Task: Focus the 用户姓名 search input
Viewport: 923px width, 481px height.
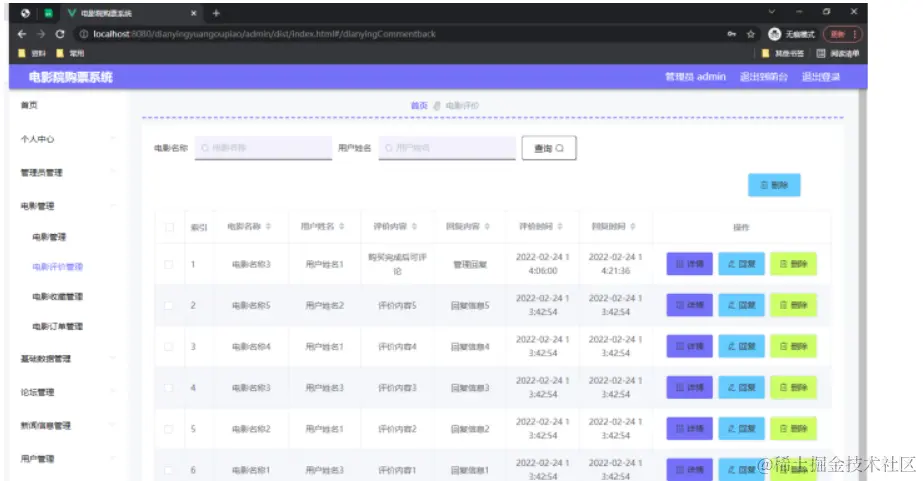Action: (447, 148)
